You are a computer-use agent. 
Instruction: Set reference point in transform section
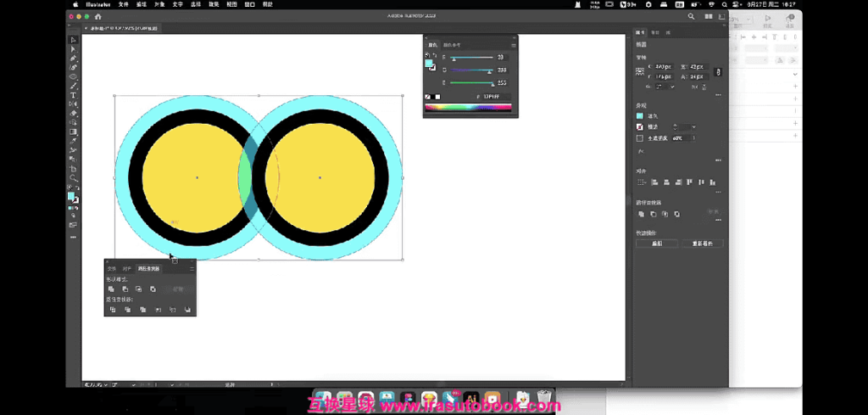[640, 71]
